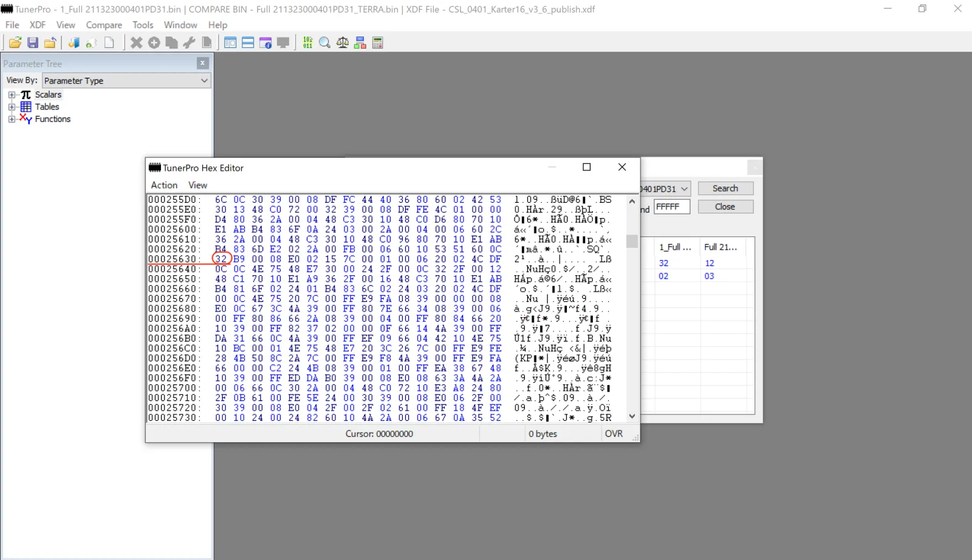Open the View By Parameter Type dropdown
The height and width of the screenshot is (560, 972).
coord(126,80)
